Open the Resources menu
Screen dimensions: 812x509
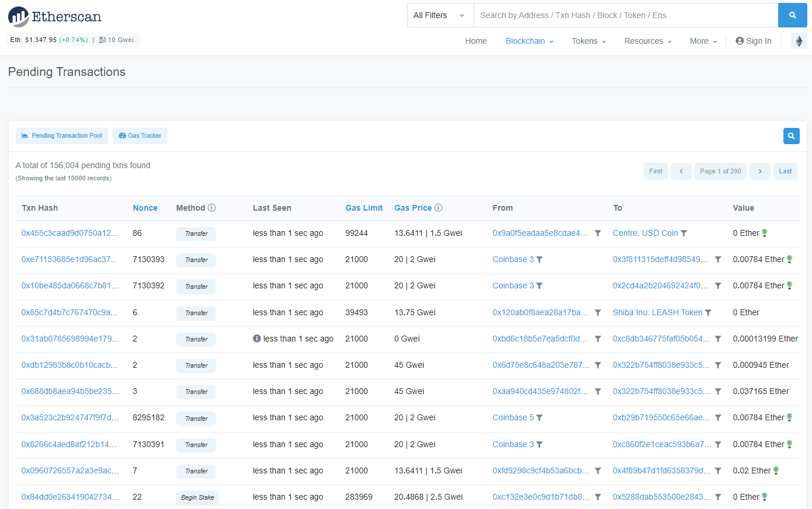647,41
